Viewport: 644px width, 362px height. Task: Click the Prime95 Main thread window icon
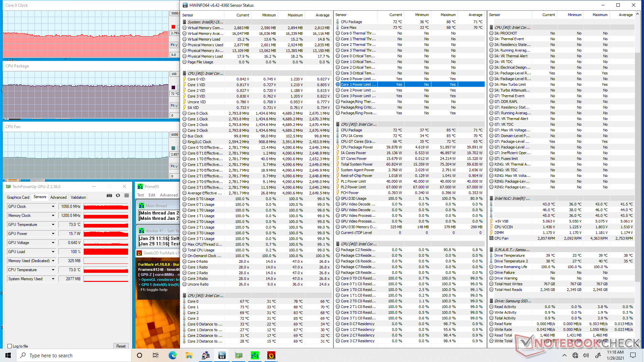142,206
